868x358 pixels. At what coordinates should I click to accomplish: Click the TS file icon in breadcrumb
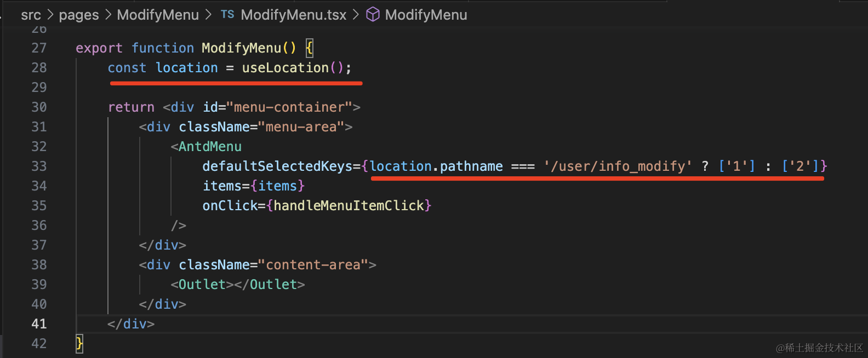(x=227, y=15)
